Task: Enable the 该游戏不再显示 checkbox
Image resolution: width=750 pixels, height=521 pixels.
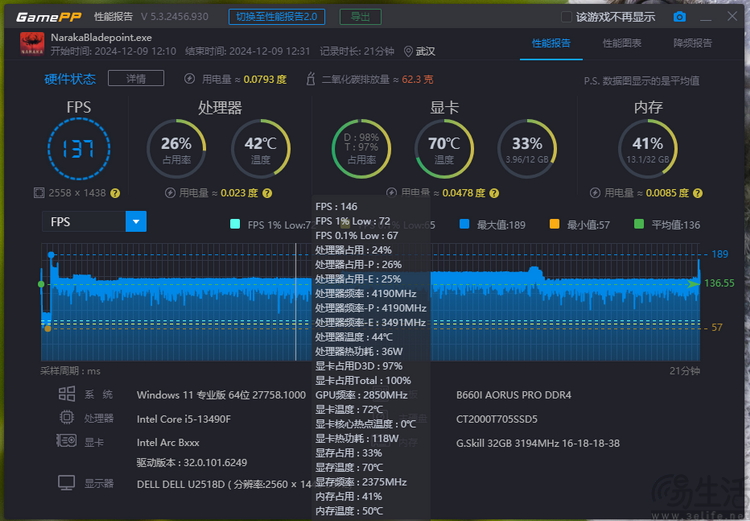Action: (566, 17)
